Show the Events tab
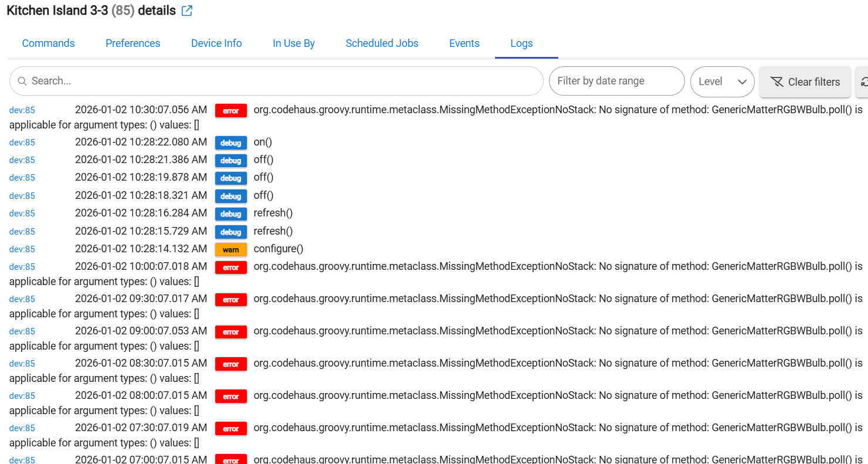 click(464, 43)
